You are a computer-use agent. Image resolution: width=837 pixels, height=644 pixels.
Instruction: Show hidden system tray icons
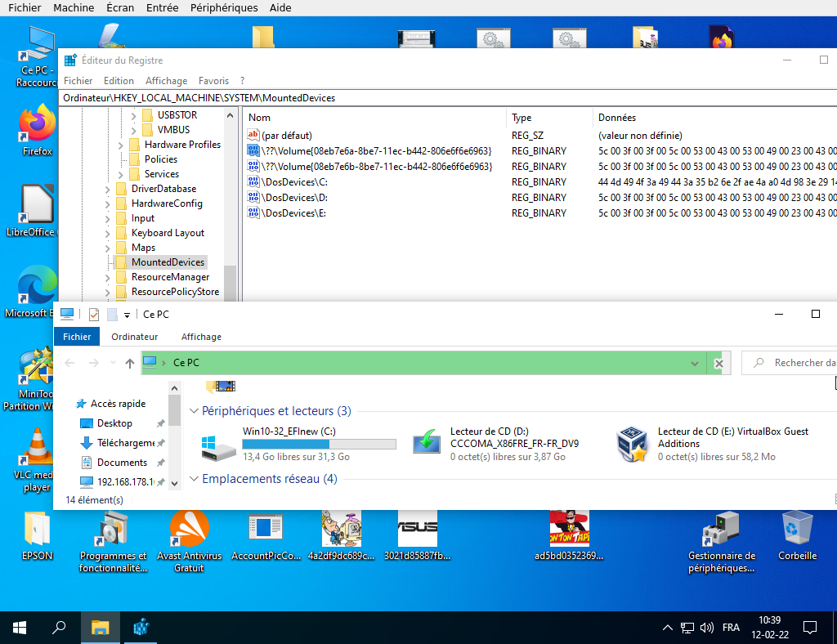(667, 628)
